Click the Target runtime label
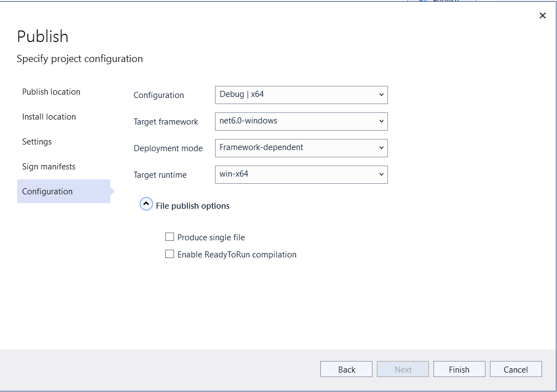Viewport: 557px width, 392px height. 160,175
